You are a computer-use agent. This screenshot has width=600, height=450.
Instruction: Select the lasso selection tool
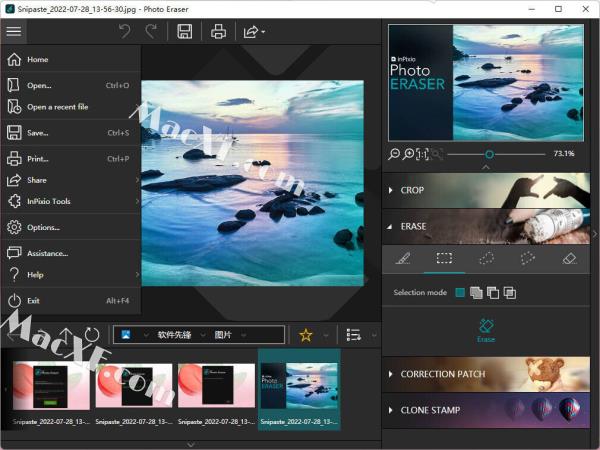point(486,258)
